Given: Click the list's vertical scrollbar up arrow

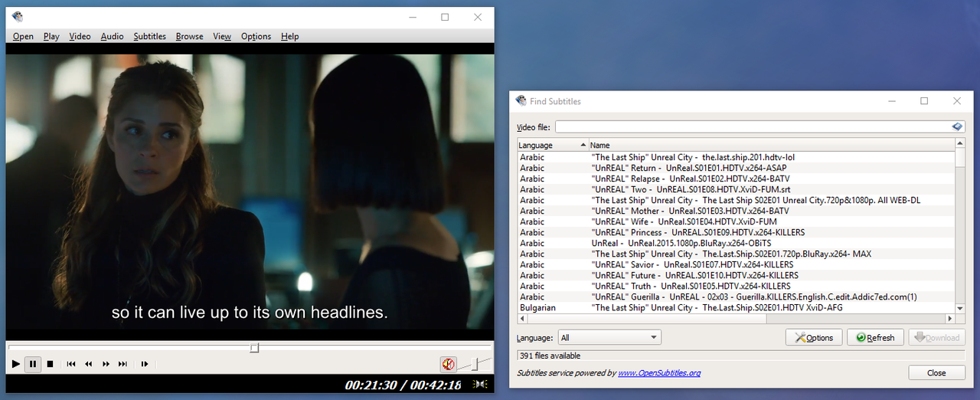Looking at the screenshot, I should 960,143.
